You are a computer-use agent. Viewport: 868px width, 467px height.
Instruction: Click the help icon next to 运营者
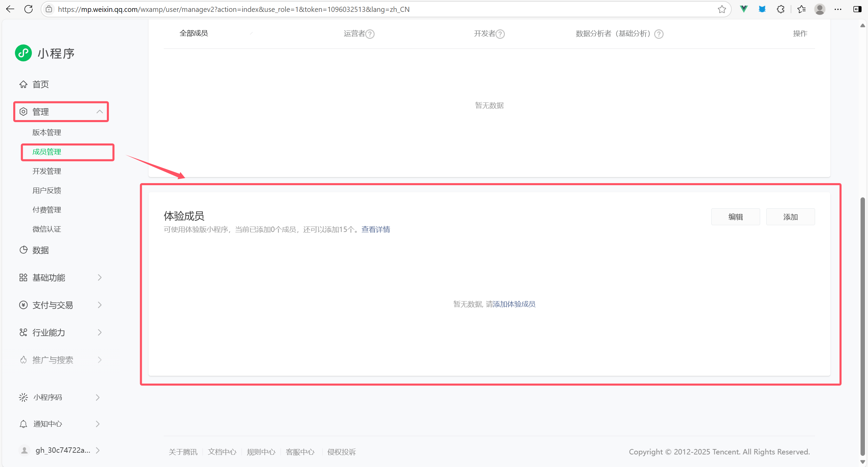click(370, 34)
